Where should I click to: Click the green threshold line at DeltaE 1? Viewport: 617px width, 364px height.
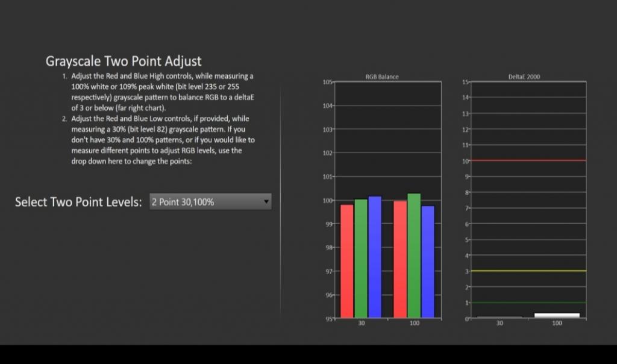[528, 302]
